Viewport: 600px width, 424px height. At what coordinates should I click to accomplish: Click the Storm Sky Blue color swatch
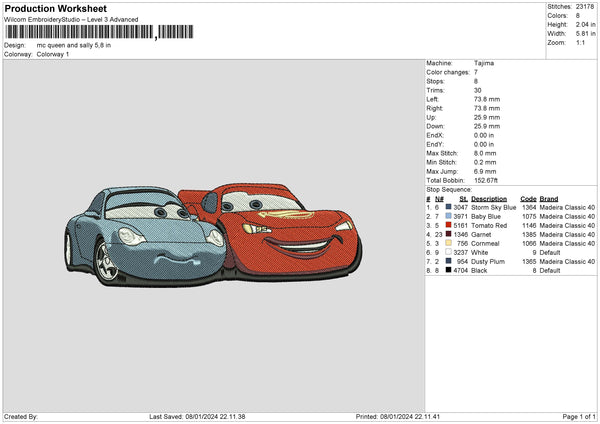448,207
